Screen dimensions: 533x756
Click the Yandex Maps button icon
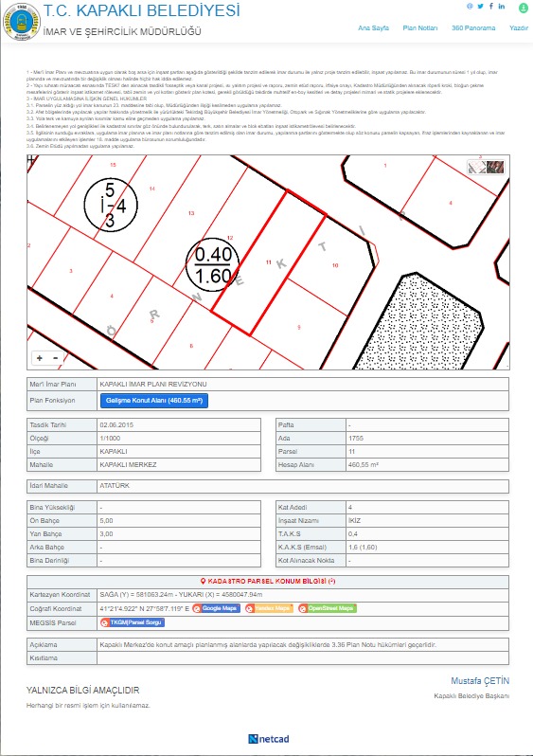coord(249,608)
